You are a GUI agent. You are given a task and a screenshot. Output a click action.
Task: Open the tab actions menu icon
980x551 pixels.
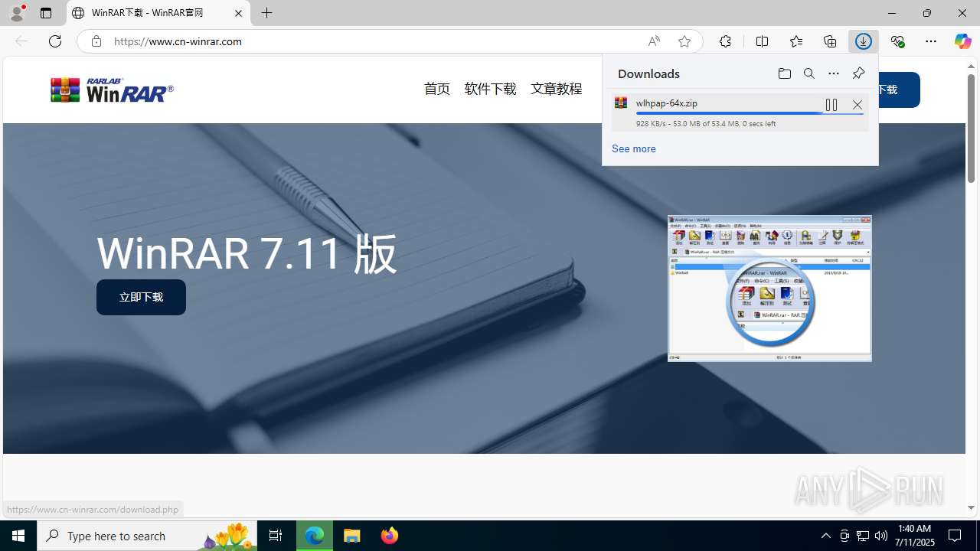coord(46,13)
